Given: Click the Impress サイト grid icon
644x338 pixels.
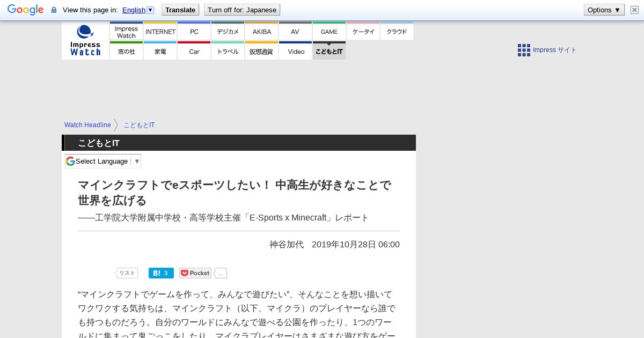Looking at the screenshot, I should [524, 50].
